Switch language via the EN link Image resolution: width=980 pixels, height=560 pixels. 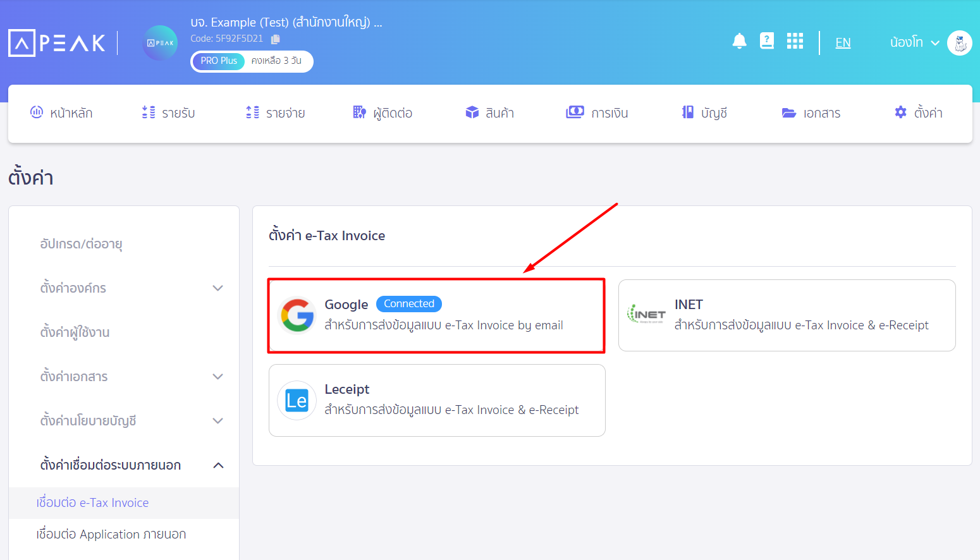pyautogui.click(x=843, y=42)
